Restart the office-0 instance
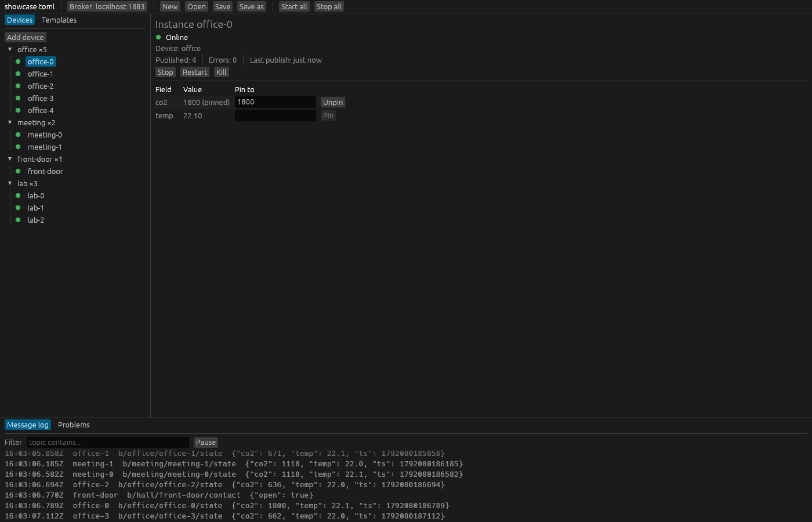Screen dimensions: 812x522 click(195, 72)
